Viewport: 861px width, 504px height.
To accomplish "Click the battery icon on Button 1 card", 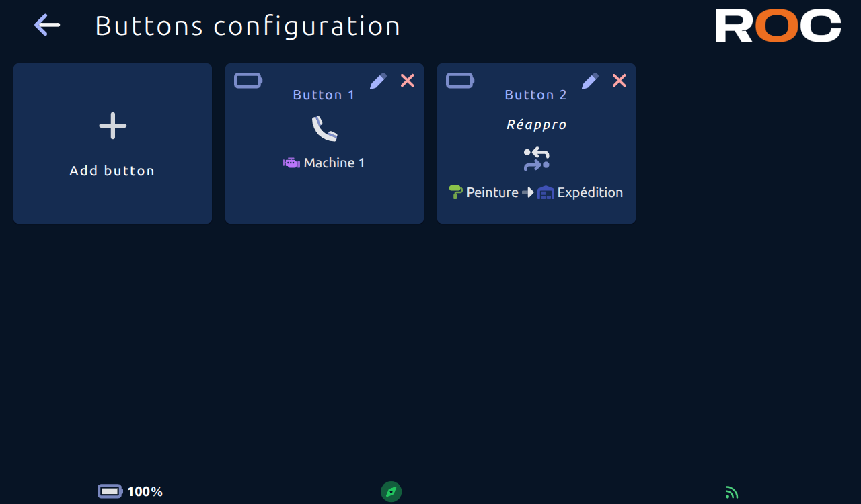I will (248, 81).
